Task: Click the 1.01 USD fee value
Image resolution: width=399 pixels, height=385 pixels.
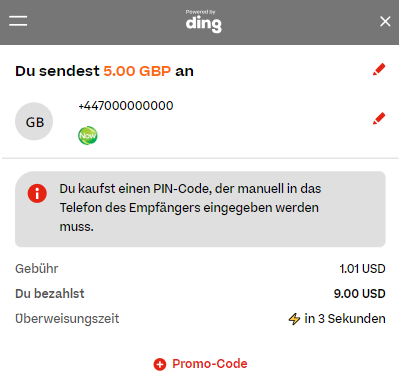Action: pyautogui.click(x=362, y=269)
